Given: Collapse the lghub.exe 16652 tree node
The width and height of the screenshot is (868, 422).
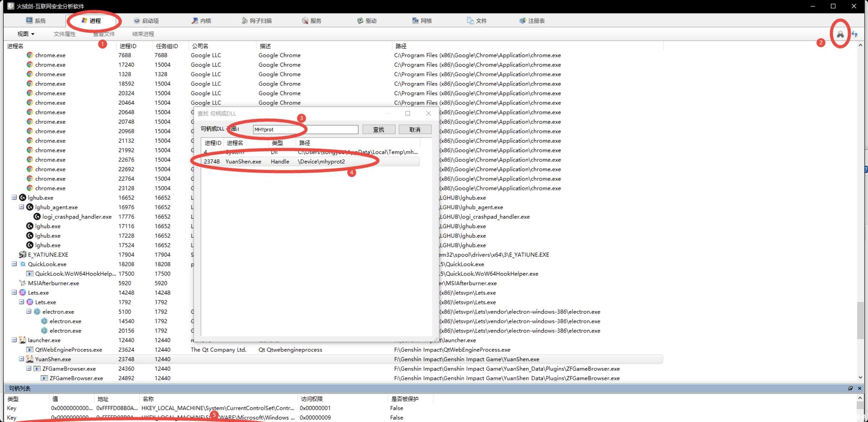Looking at the screenshot, I should tap(14, 197).
